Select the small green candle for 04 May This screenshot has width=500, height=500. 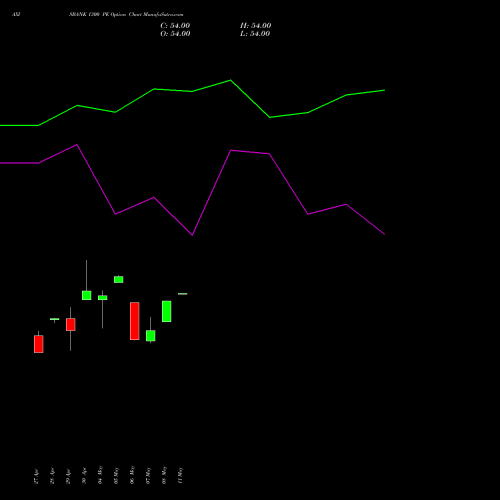click(x=103, y=298)
